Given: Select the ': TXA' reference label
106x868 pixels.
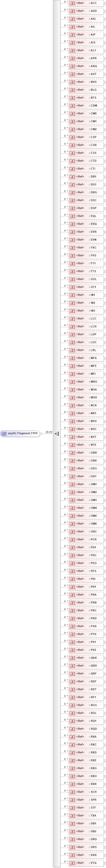Looking at the screenshot, I should pos(92,815).
